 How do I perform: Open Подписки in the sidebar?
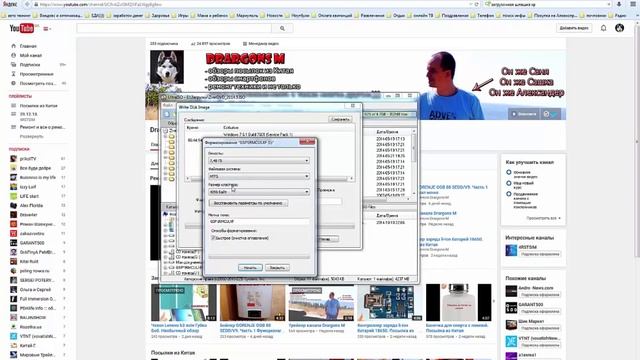(x=30, y=64)
